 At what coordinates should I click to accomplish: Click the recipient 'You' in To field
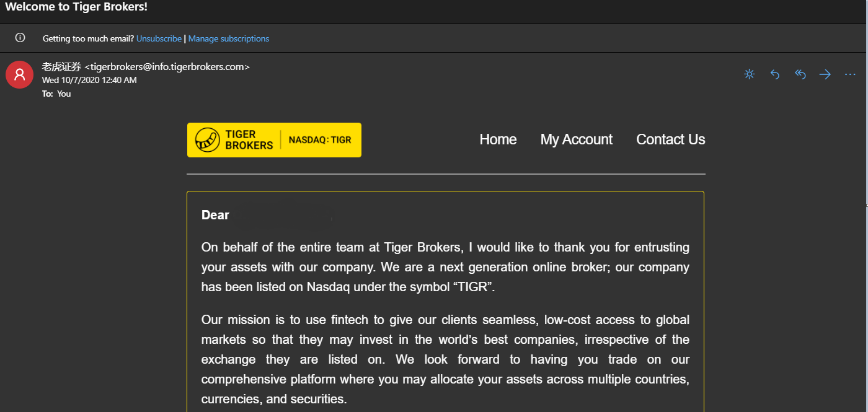(64, 94)
